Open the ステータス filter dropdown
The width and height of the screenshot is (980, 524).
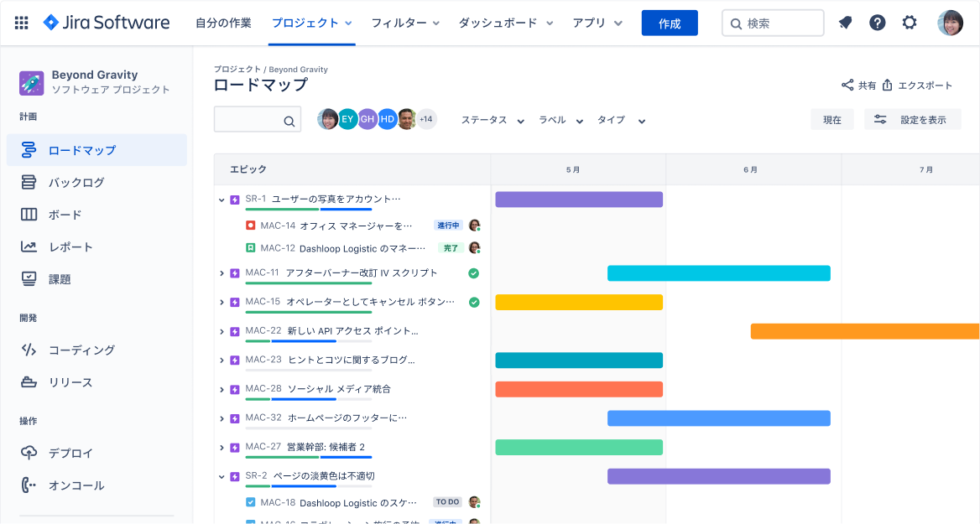coord(491,120)
